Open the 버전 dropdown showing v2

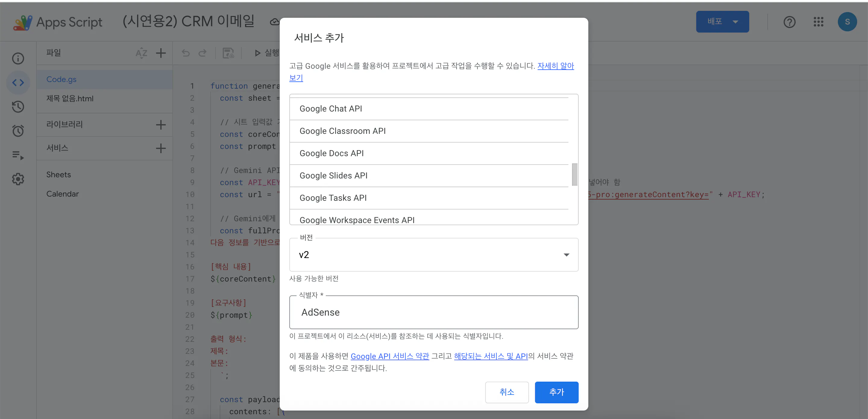[x=433, y=255]
